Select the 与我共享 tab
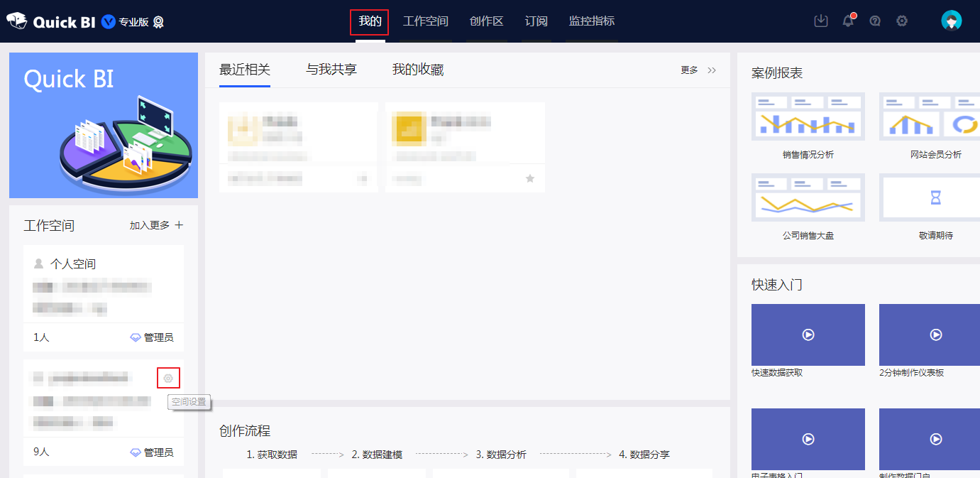 point(331,70)
